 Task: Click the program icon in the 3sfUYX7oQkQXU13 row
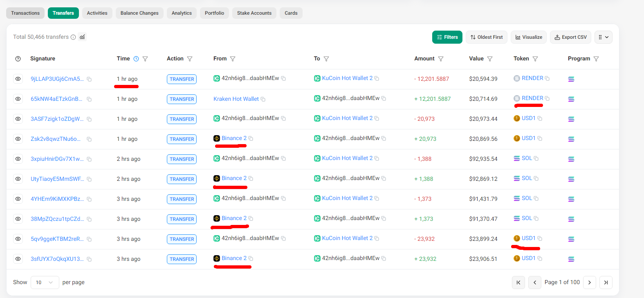571,259
